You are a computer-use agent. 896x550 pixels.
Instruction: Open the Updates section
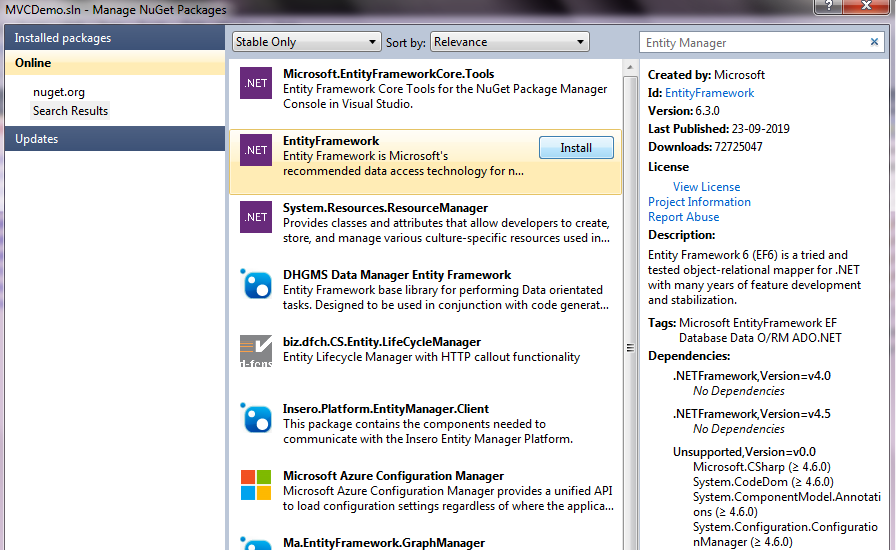click(x=114, y=139)
